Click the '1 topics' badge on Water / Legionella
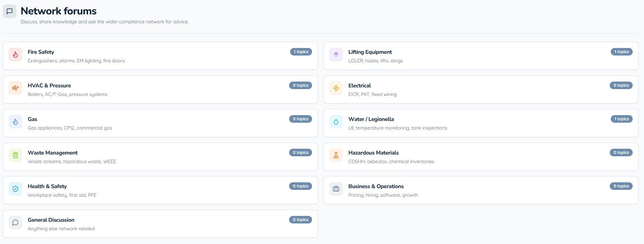 pyautogui.click(x=621, y=119)
